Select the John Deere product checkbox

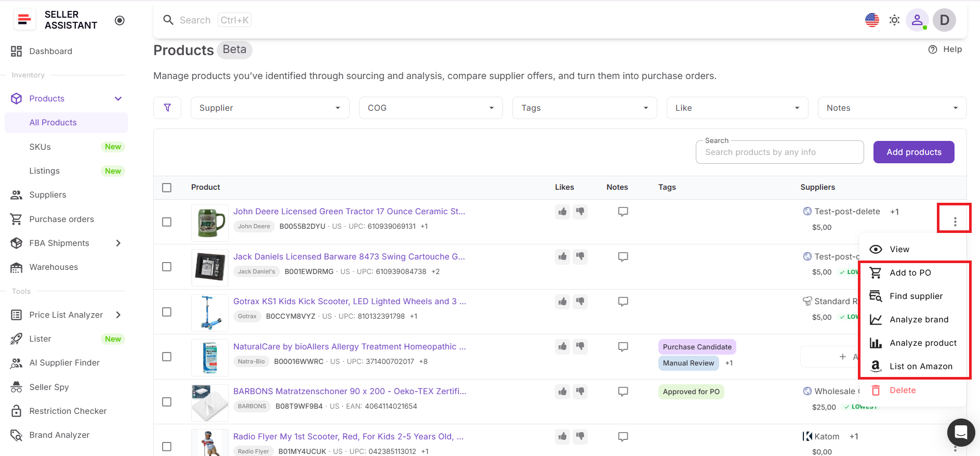167,222
